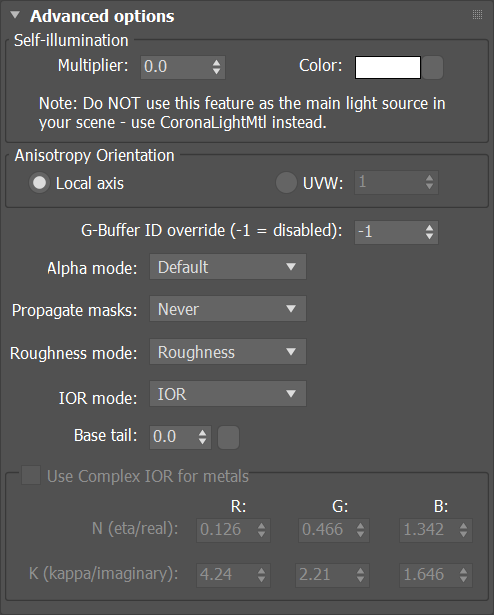
Task: Click the G-Buffer ID override spinner arrows
Action: coord(429,232)
